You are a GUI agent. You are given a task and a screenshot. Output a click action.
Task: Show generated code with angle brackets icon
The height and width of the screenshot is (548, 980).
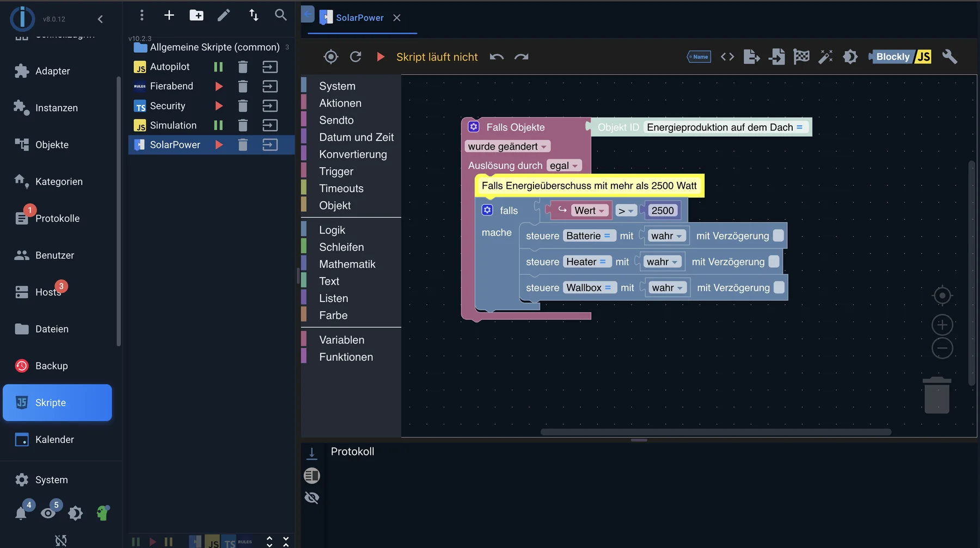point(727,57)
